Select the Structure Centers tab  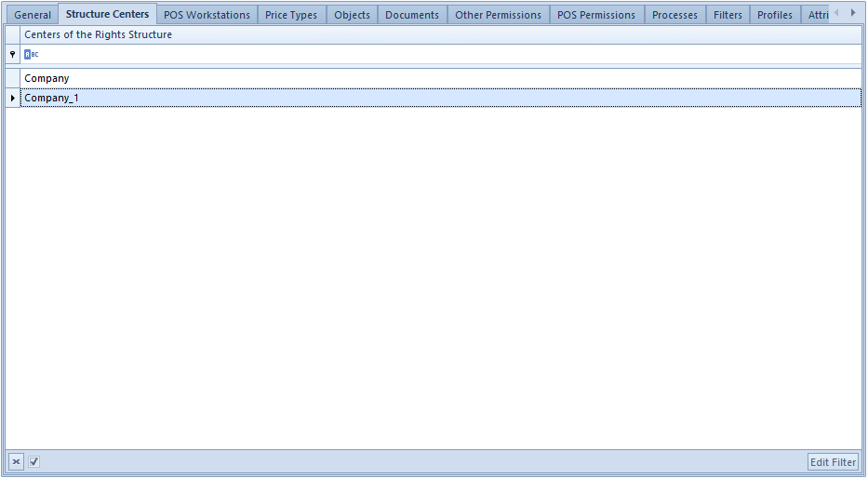(107, 14)
